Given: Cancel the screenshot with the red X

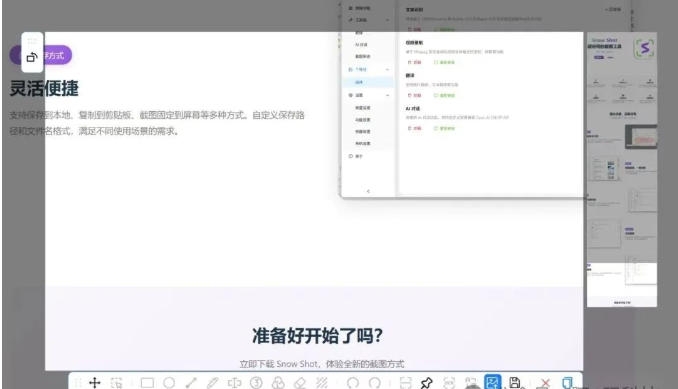Looking at the screenshot, I should tap(545, 383).
